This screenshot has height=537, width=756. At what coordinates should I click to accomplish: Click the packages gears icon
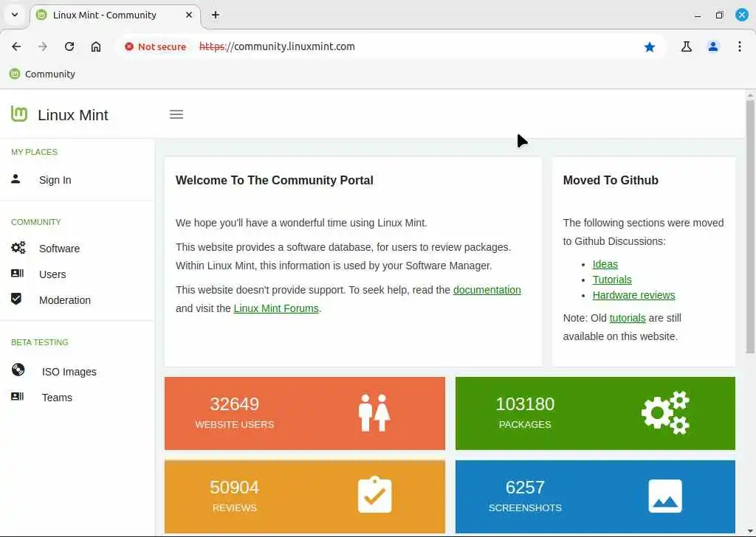tap(665, 413)
